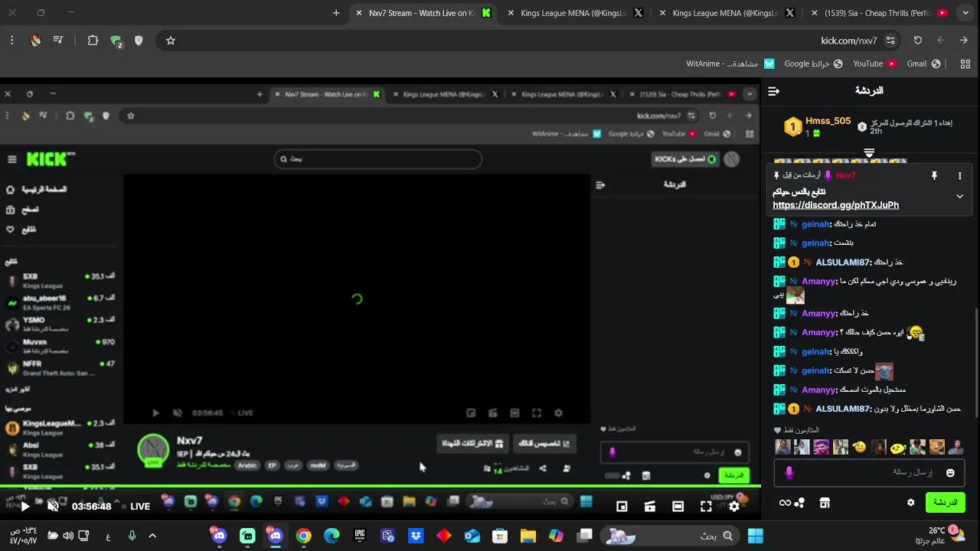
Task: Toggle theater mode in the video player
Action: point(678,506)
